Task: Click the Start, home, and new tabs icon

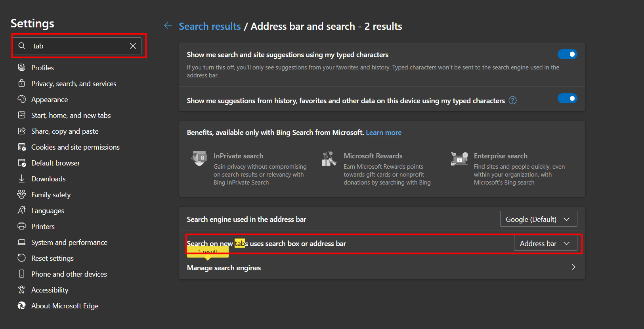Action: coord(22,115)
